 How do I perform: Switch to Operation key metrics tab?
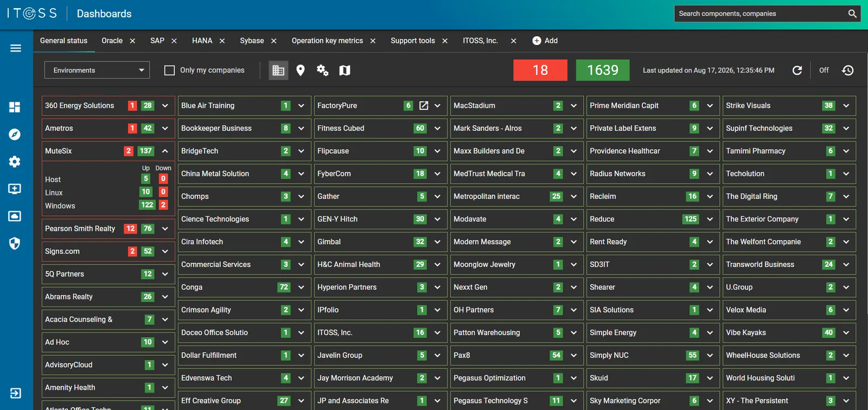[327, 41]
